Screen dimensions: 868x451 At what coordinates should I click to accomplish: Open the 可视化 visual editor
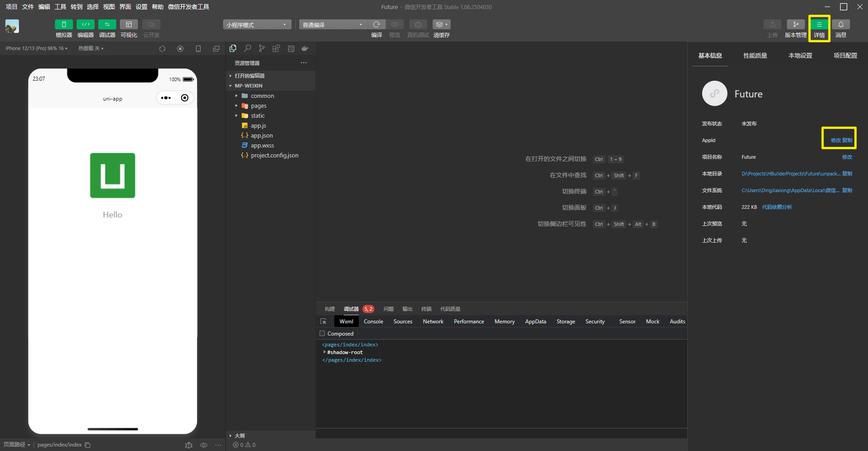click(128, 24)
